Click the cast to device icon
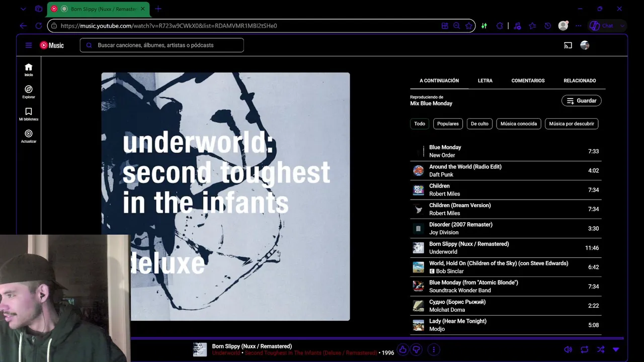The width and height of the screenshot is (644, 362). click(x=568, y=45)
